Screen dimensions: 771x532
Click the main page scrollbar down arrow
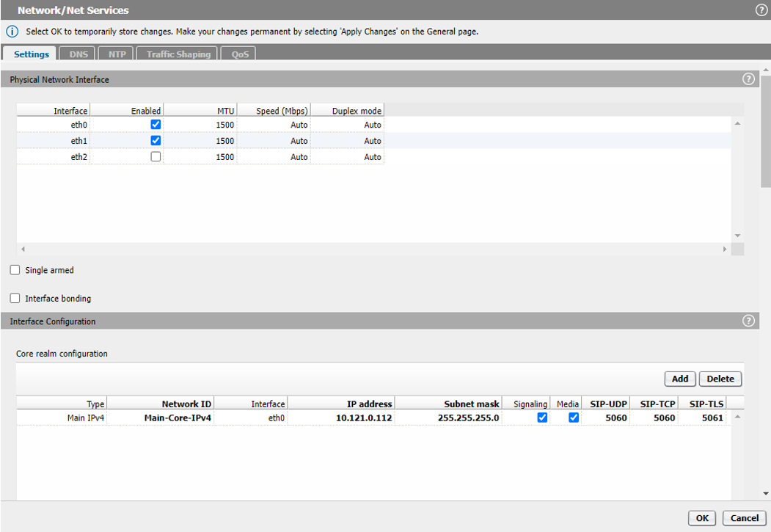766,494
